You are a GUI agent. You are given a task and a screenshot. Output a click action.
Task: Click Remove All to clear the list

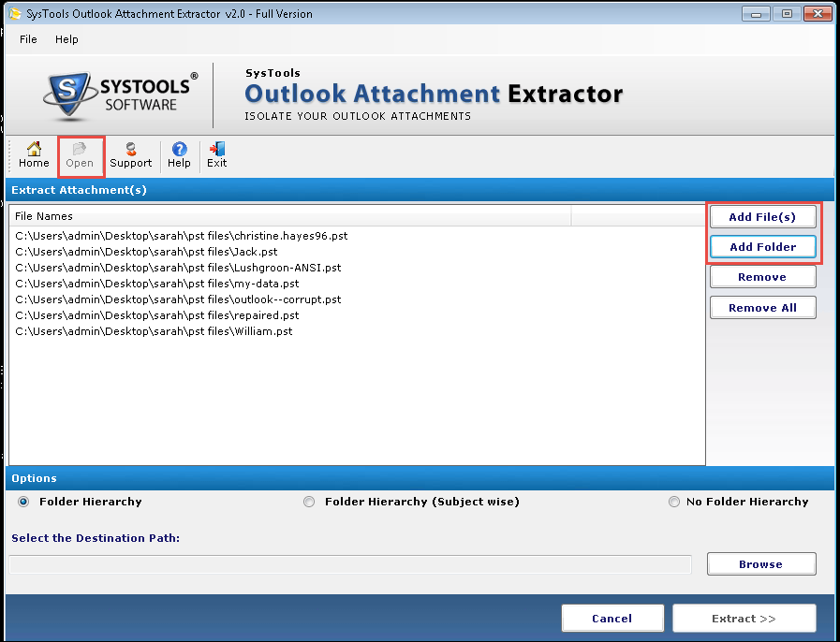tap(762, 307)
